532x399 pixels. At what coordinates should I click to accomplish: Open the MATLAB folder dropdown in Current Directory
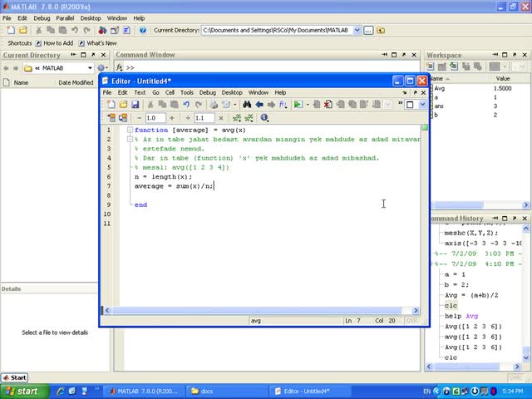coord(90,68)
